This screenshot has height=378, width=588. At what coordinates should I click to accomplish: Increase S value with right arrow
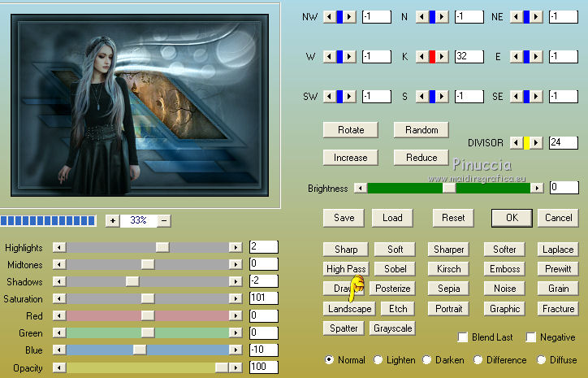[442, 96]
